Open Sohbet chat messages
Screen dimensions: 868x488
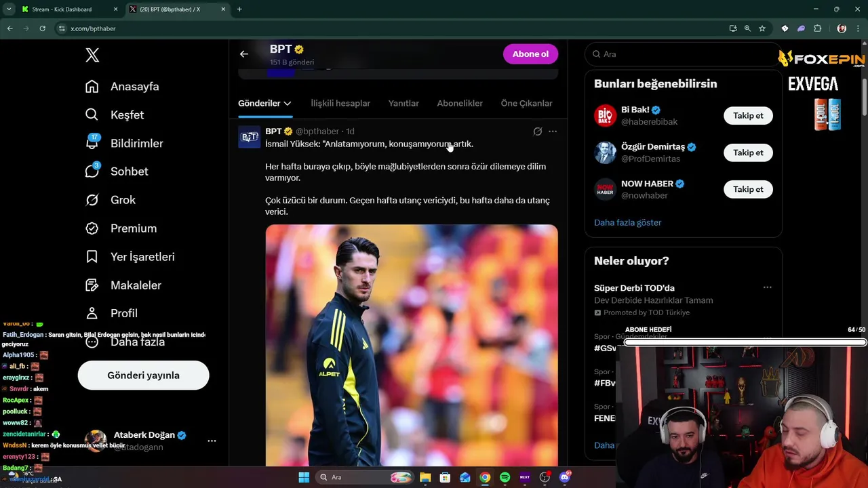pyautogui.click(x=117, y=171)
